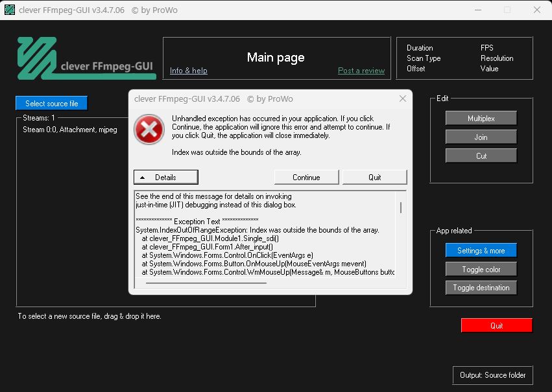Click the 'Index was outside the bounds' dialog message

(x=237, y=152)
